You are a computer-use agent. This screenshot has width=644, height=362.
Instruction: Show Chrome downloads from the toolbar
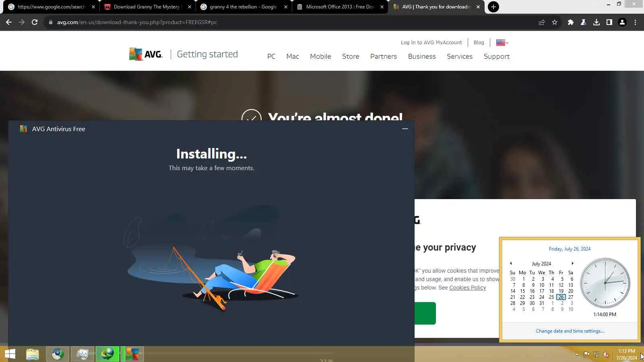click(x=597, y=22)
